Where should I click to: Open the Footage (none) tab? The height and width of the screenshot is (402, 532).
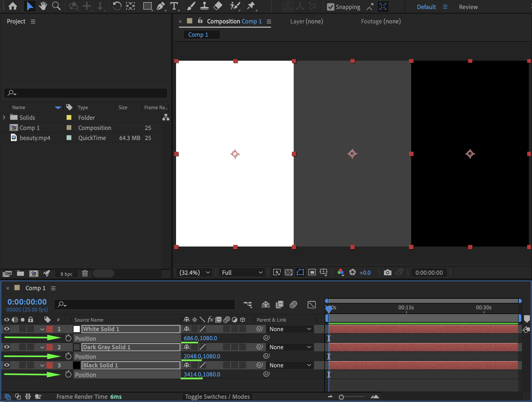(x=380, y=21)
